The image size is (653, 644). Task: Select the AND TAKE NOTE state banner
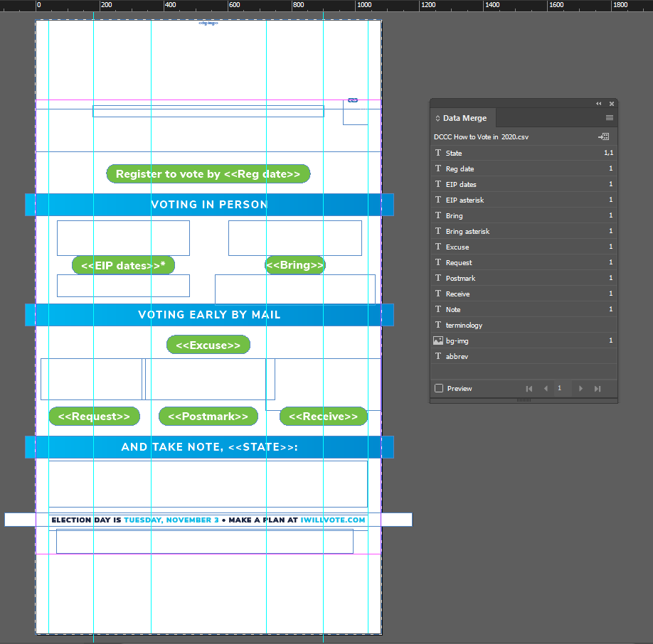click(x=209, y=447)
